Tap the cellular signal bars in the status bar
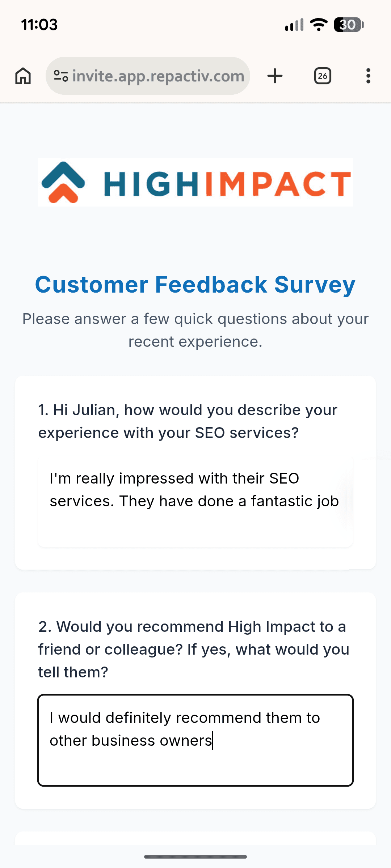 [294, 25]
